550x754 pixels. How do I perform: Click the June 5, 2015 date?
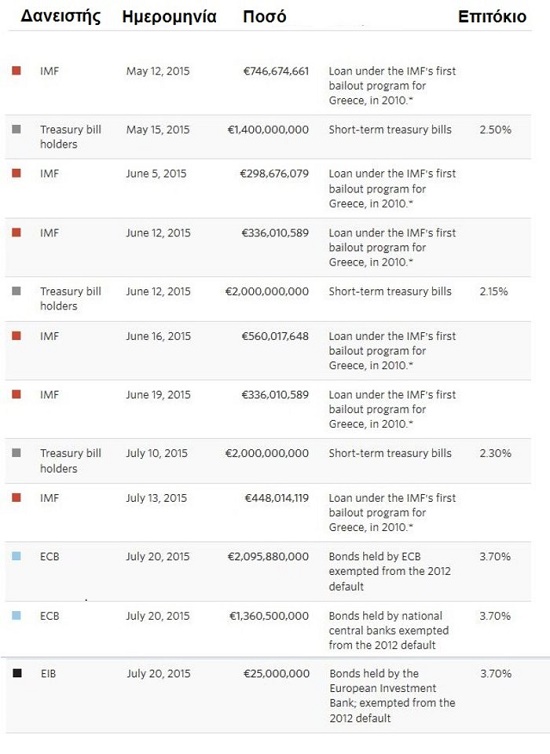[x=156, y=174]
